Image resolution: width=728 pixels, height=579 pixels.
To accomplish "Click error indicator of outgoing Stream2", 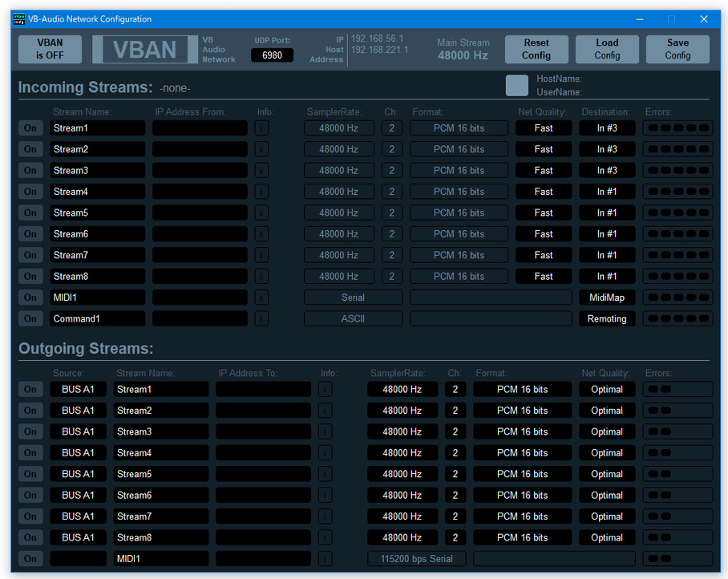I will [677, 411].
